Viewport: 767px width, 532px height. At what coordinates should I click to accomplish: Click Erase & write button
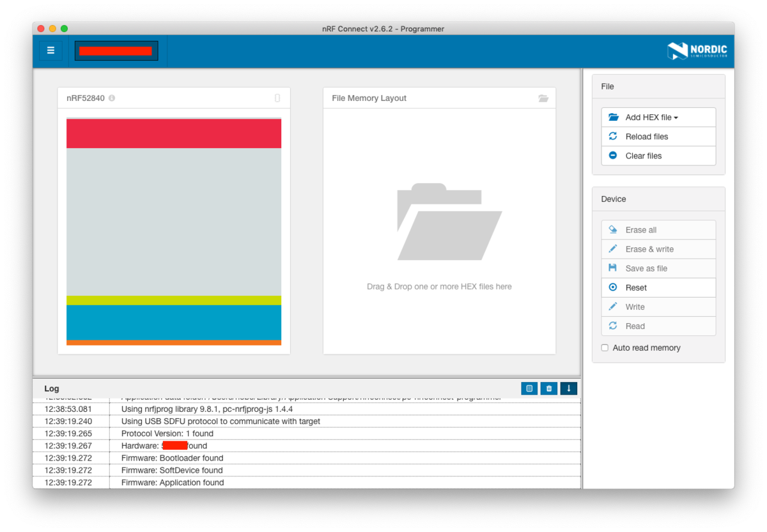coord(658,249)
